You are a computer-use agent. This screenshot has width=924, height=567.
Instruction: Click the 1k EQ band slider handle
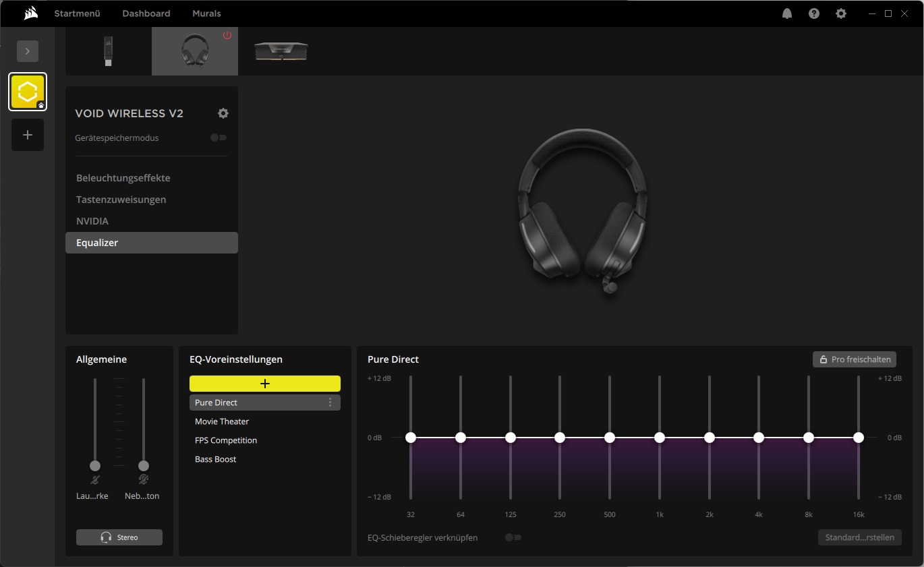pos(660,438)
